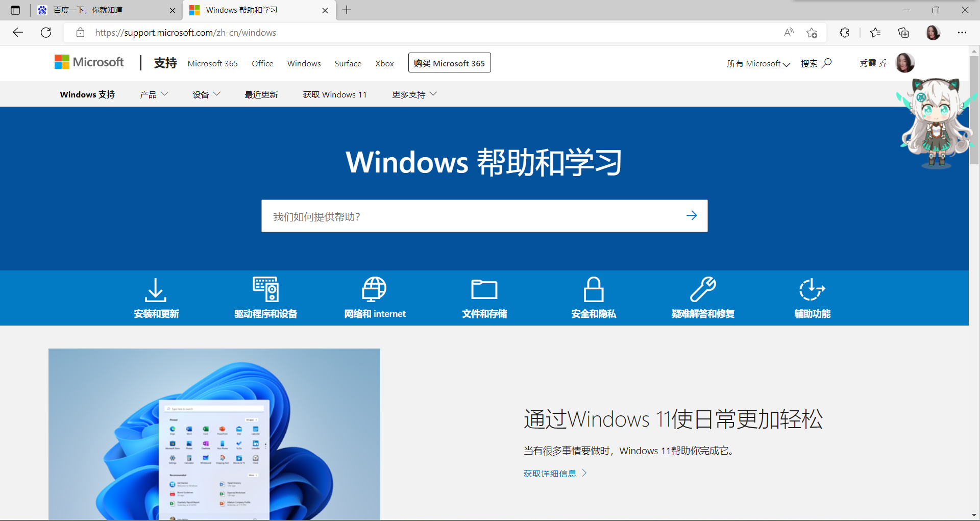This screenshot has height=521, width=980.
Task: Click the address bar URL
Action: (186, 33)
